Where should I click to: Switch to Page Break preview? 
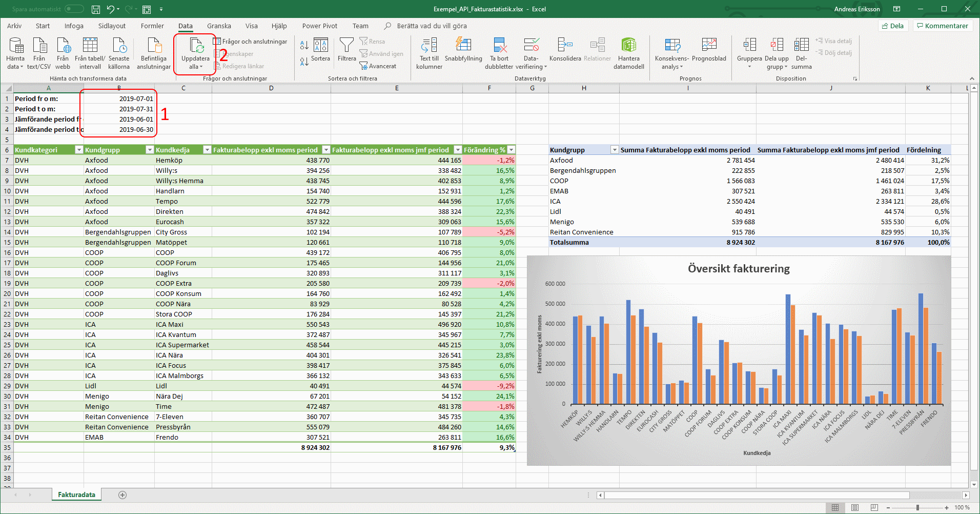point(874,507)
